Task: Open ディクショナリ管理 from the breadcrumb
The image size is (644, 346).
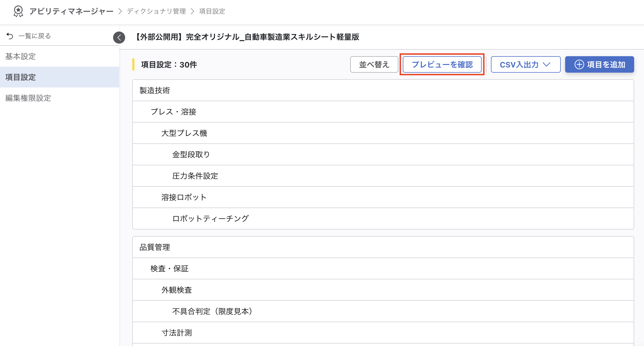Action: coord(156,12)
